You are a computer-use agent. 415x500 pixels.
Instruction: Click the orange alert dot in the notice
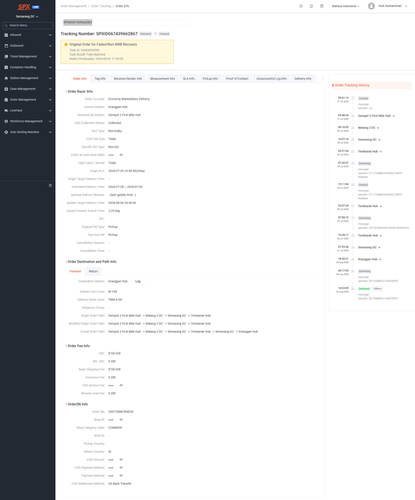(x=66, y=44)
